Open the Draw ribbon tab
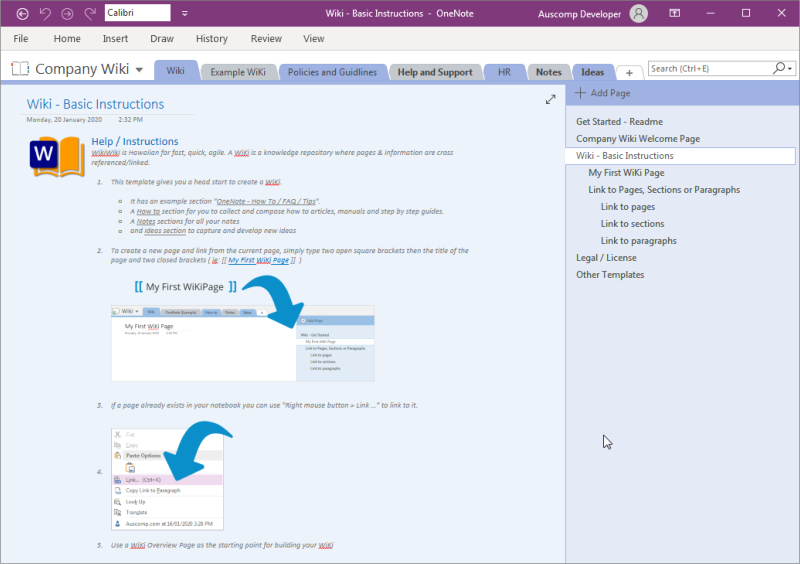 coord(162,39)
